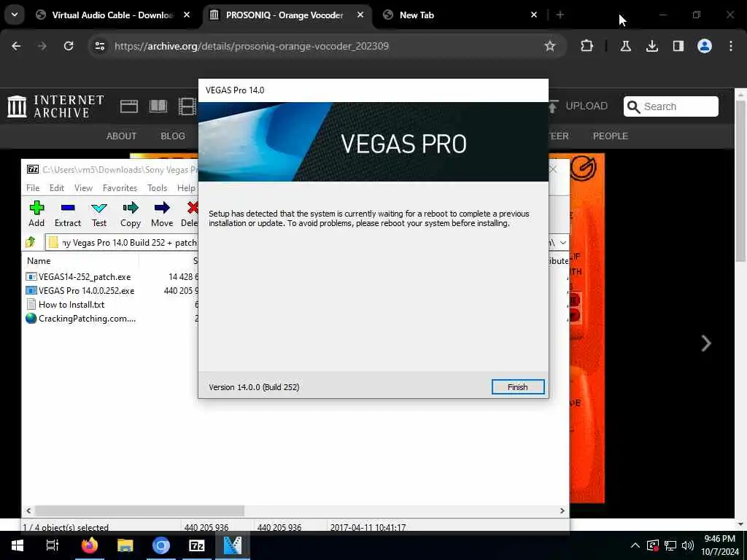Image resolution: width=747 pixels, height=560 pixels.
Task: Click the 7-Zip scroll right arrow
Action: [562, 510]
